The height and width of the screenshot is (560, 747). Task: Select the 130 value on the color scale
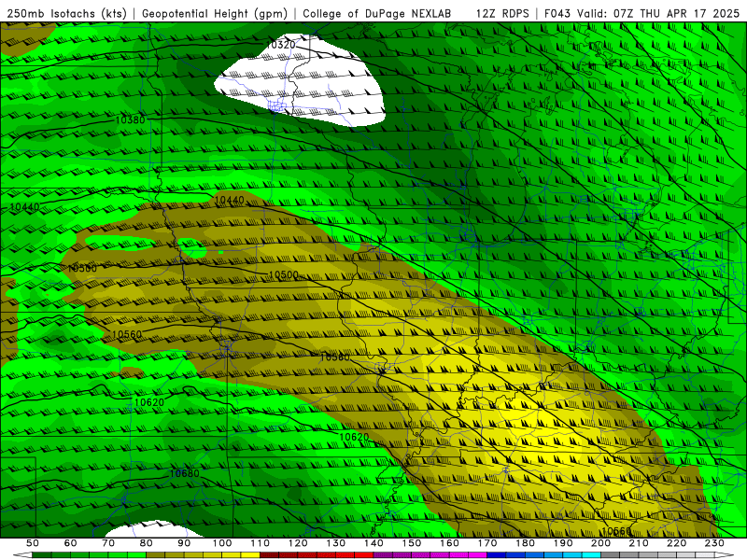336,543
